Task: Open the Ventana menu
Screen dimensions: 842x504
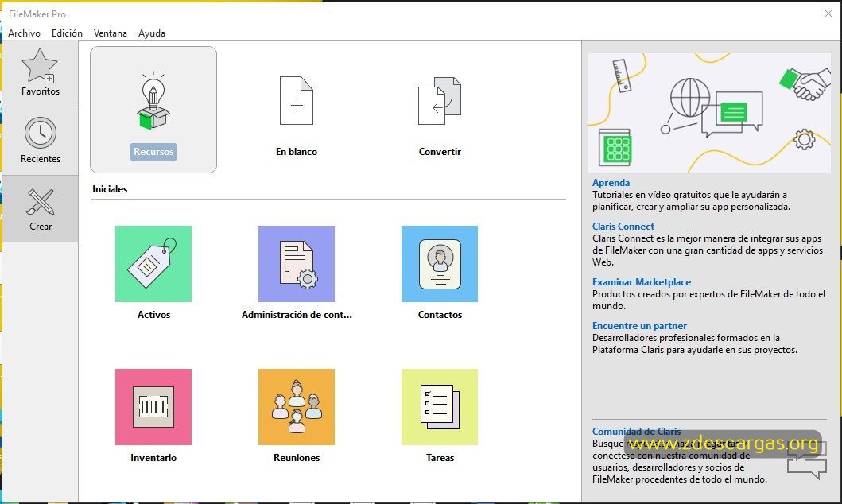Action: pyautogui.click(x=110, y=33)
